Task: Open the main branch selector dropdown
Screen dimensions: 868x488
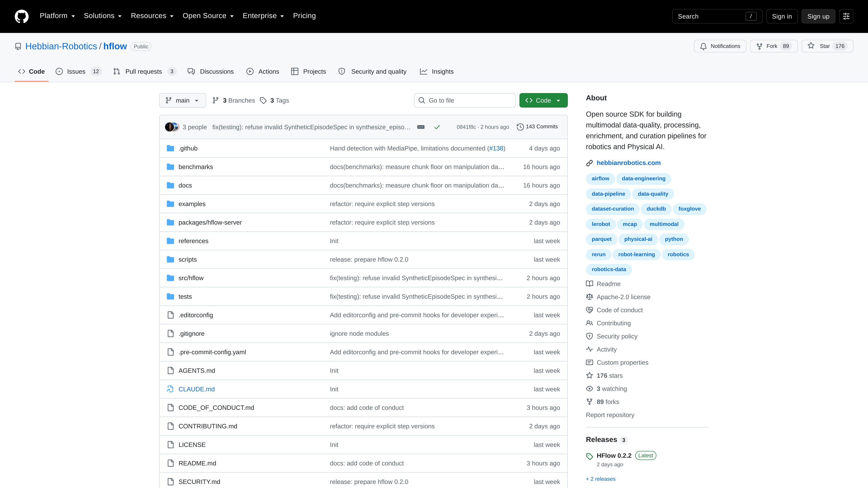Action: point(182,100)
